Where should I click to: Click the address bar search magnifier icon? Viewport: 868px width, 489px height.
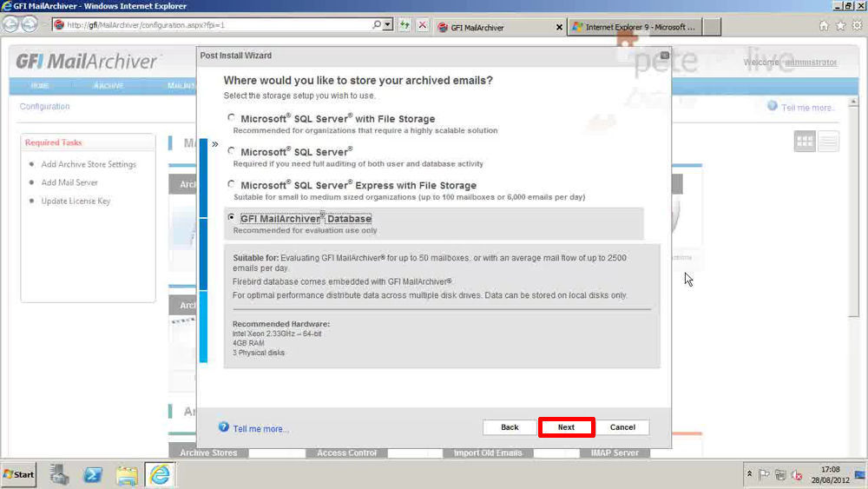click(x=377, y=25)
